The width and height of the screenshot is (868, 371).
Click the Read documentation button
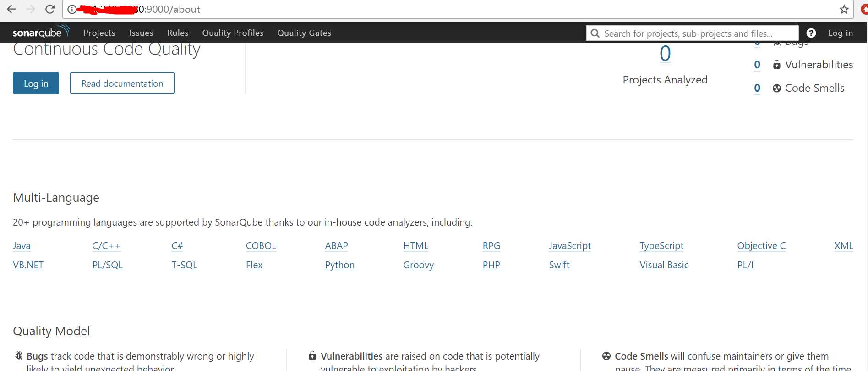click(x=122, y=83)
